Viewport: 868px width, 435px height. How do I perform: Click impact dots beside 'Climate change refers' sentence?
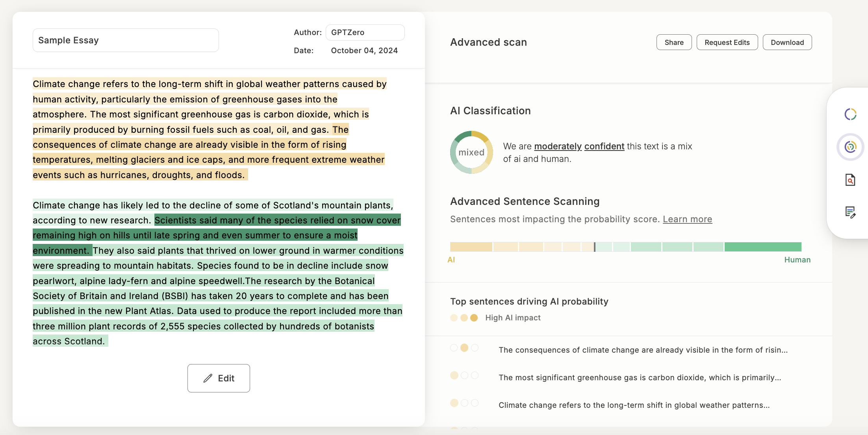point(464,403)
